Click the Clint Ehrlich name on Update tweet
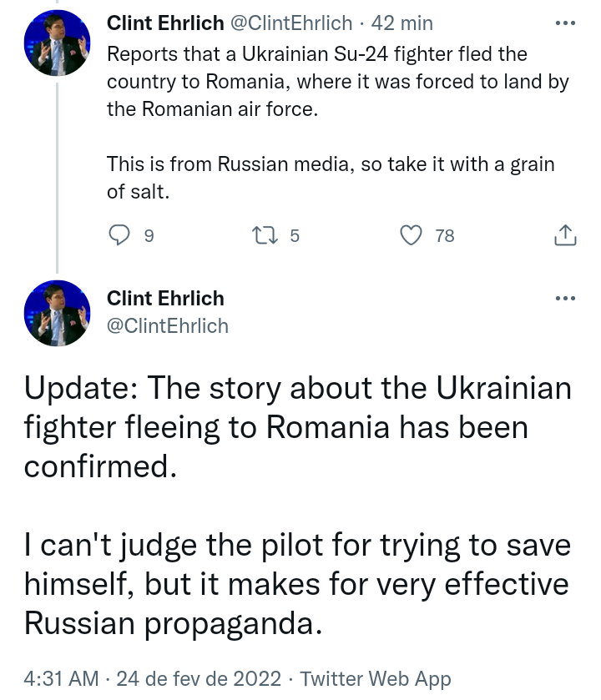 point(165,298)
